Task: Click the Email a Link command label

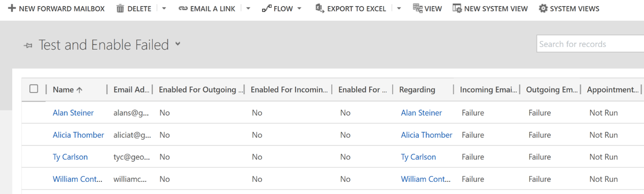Action: coord(213,9)
